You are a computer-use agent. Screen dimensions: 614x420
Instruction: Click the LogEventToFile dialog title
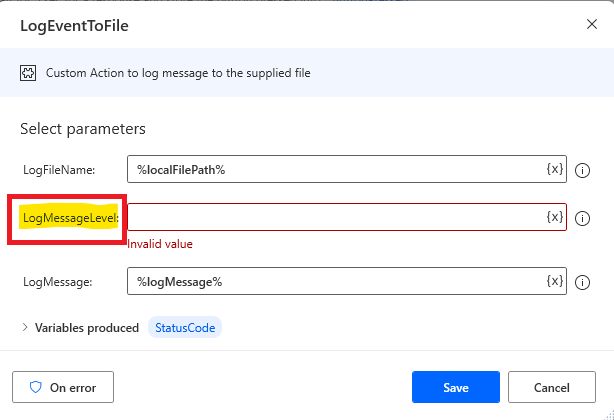point(74,26)
